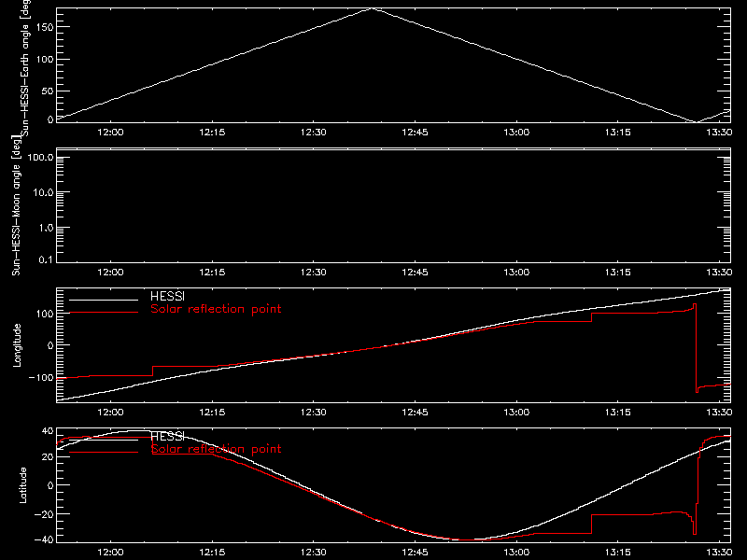Click 13:00 time label under Latitude plot
Screen dimensions: 747x560
[x=516, y=553]
